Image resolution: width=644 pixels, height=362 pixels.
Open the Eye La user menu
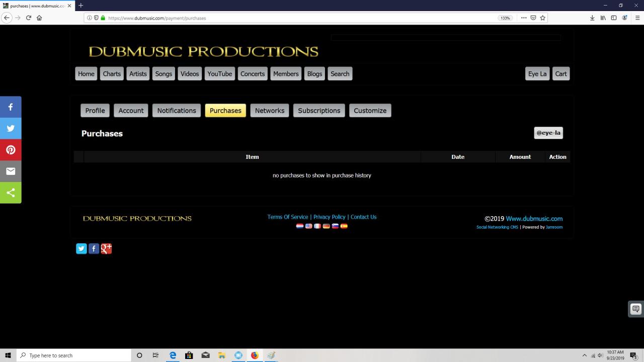click(537, 74)
